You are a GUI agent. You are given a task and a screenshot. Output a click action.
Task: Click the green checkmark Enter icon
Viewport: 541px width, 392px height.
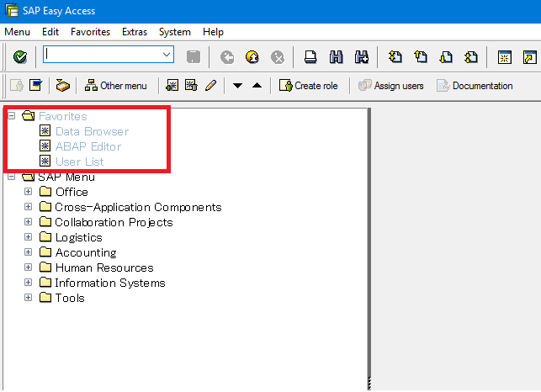20,56
